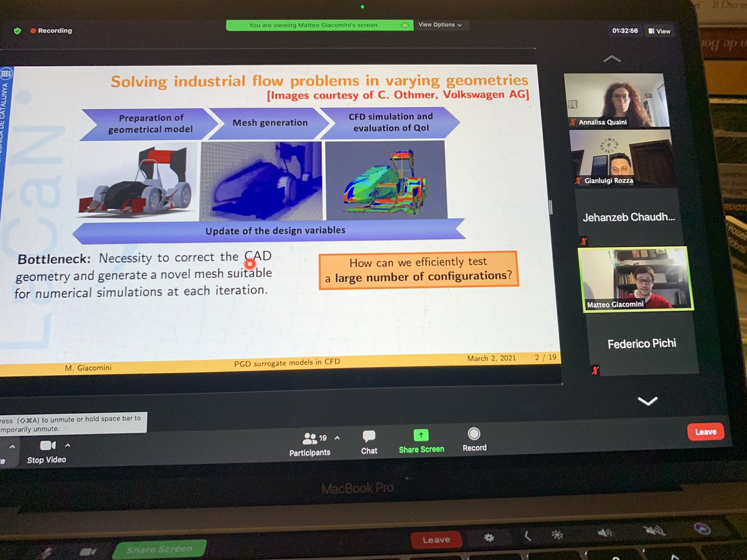Click Annalisa Quaini's muted microphone icon
This screenshot has height=560, width=747.
point(573,123)
